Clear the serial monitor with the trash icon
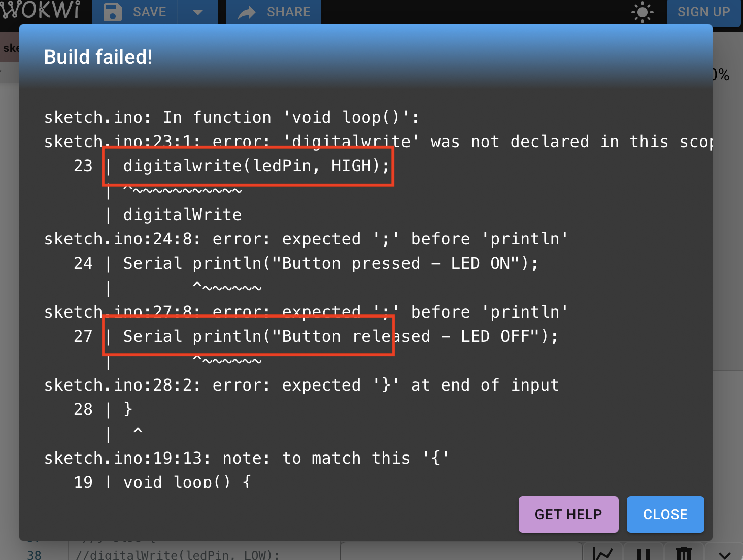 pos(684,554)
